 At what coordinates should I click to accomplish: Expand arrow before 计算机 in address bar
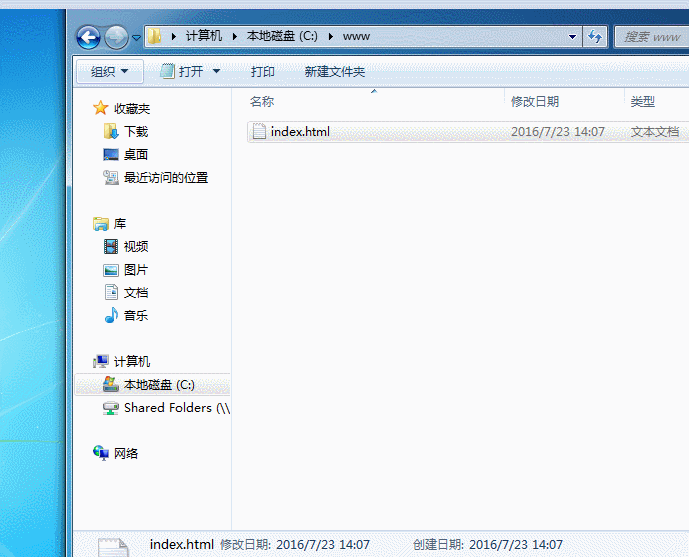(174, 36)
